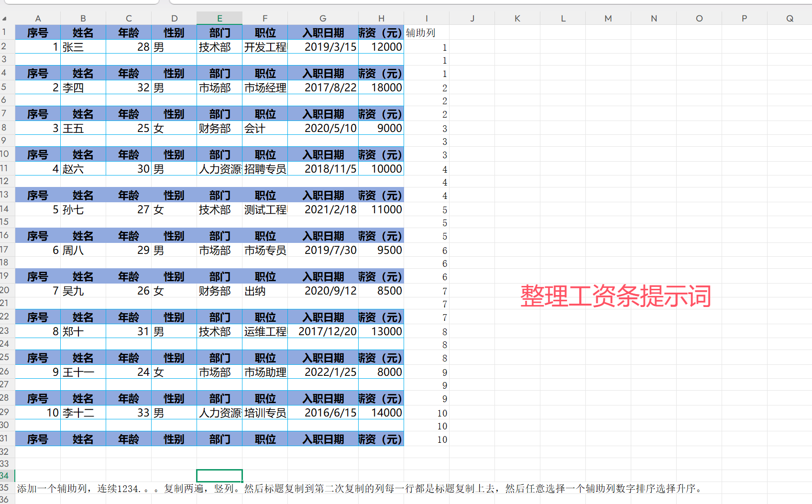812x504 pixels.
Task: Click the select-all corner triangle
Action: coord(5,19)
